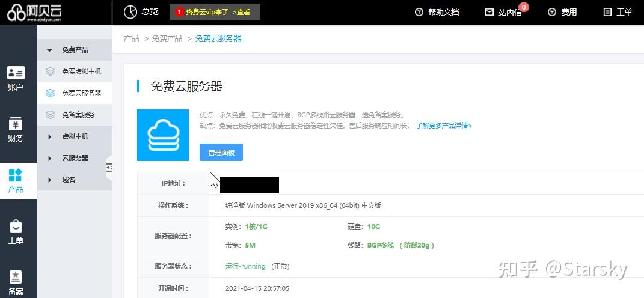
Task: Open the 工单 icon in top bar
Action: tap(607, 12)
